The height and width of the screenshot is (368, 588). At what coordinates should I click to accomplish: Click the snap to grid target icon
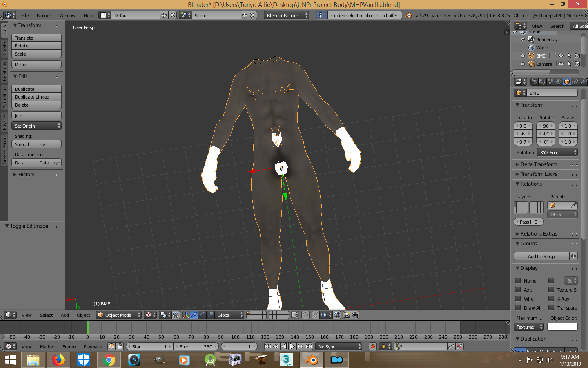click(x=337, y=315)
